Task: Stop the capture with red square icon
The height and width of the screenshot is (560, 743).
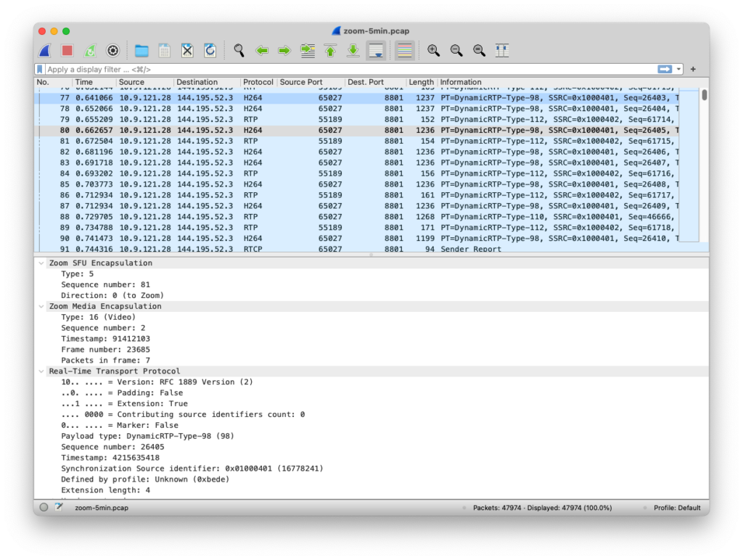Action: [x=67, y=50]
